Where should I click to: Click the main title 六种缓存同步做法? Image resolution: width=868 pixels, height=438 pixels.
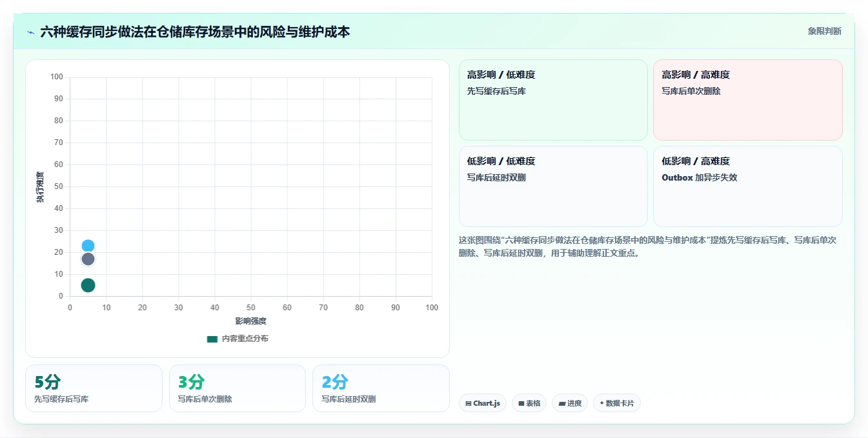click(195, 31)
